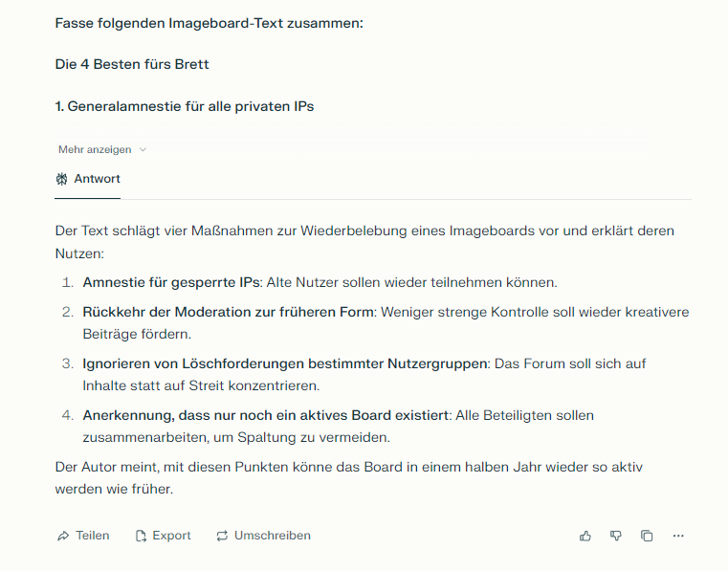
Task: Click the line "Die 4 Besten fürs Brett"
Action: click(x=132, y=64)
